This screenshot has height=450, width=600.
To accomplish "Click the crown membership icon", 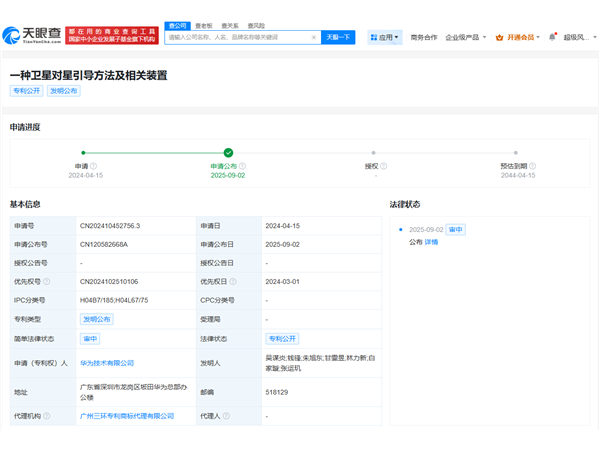I will click(x=499, y=38).
